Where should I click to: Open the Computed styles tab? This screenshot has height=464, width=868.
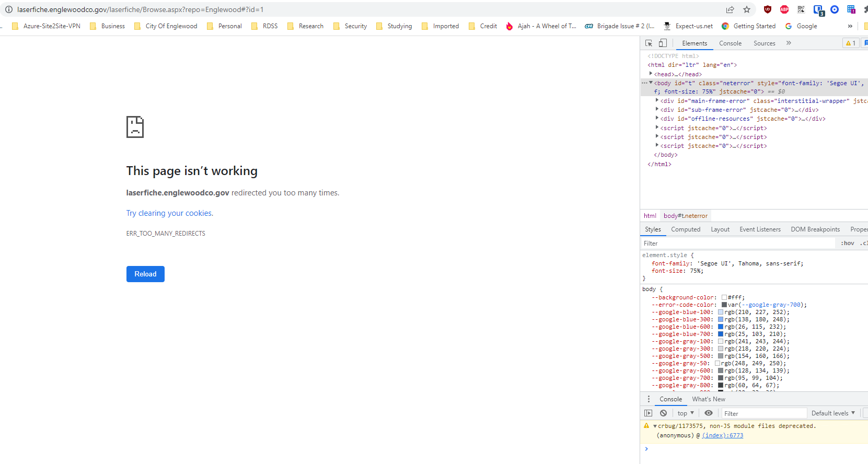pos(686,229)
